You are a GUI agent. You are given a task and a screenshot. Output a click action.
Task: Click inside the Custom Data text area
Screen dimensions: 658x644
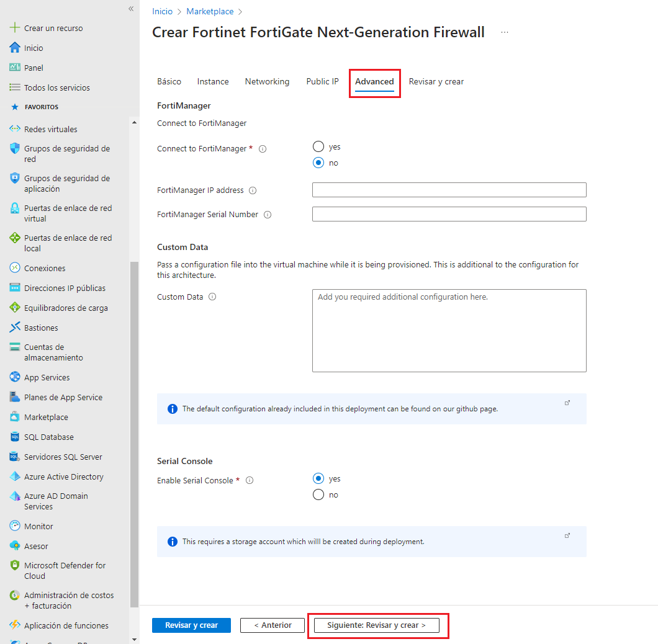(x=448, y=330)
